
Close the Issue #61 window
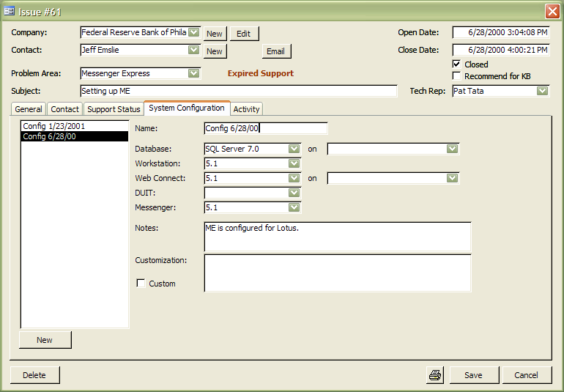[x=552, y=11]
